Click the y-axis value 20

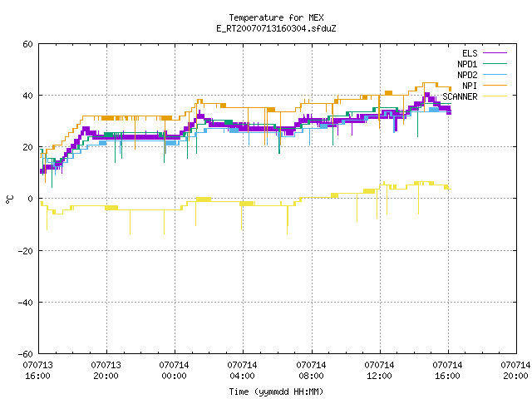(x=27, y=147)
